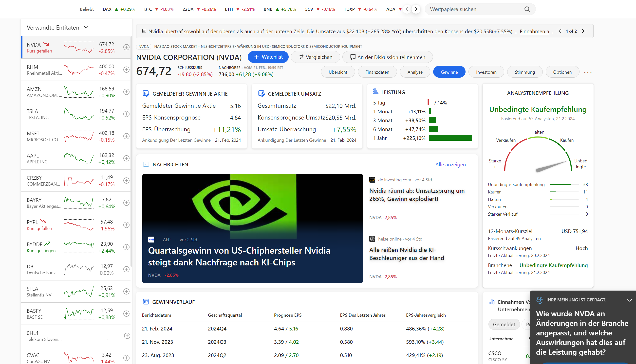The width and height of the screenshot is (636, 364).
Task: Open the Optionen tab
Action: pyautogui.click(x=562, y=72)
